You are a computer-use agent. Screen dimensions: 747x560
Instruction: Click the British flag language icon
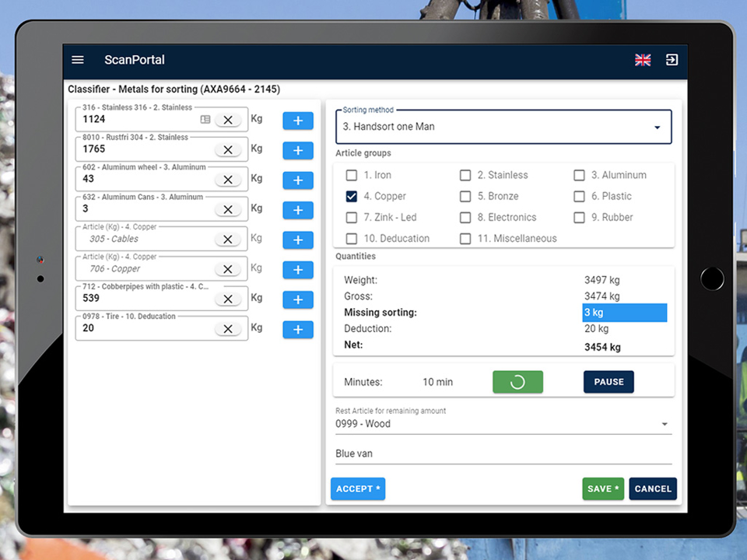pyautogui.click(x=643, y=60)
